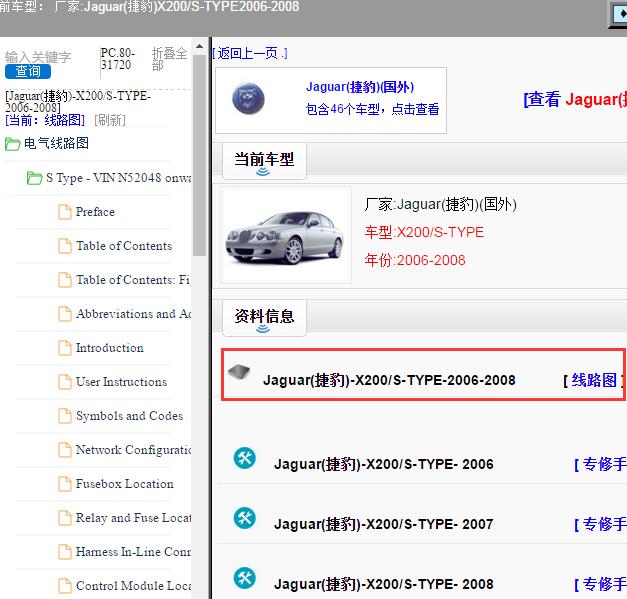Viewport: 627px width, 599px height.
Task: Click the Abbreviations page icon
Action: [x=65, y=314]
